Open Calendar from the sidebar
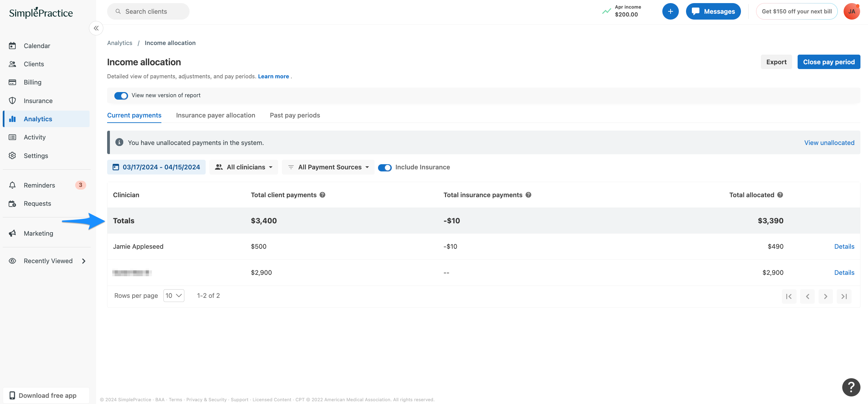The image size is (868, 404). [37, 46]
